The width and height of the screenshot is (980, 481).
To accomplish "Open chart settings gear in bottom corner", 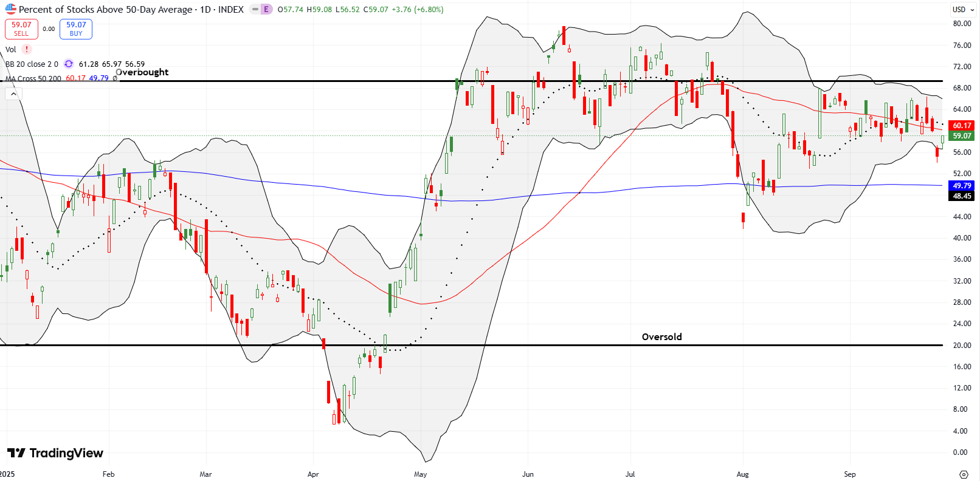I will click(x=964, y=474).
